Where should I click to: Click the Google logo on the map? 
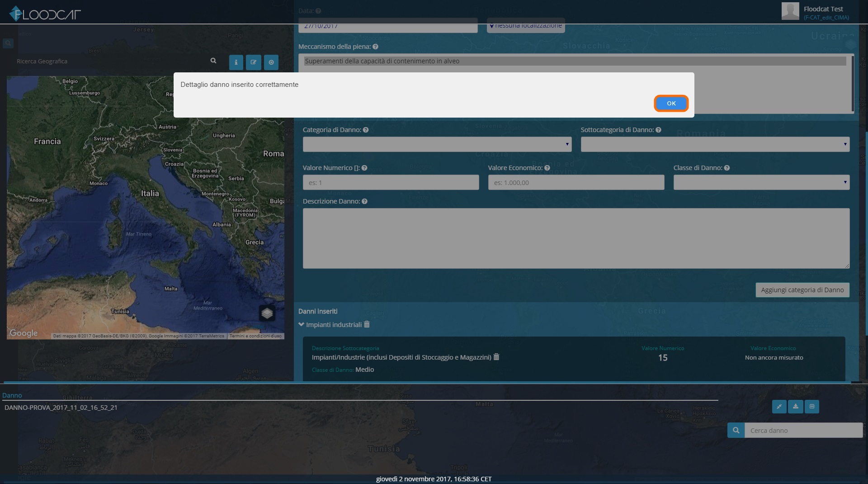24,333
